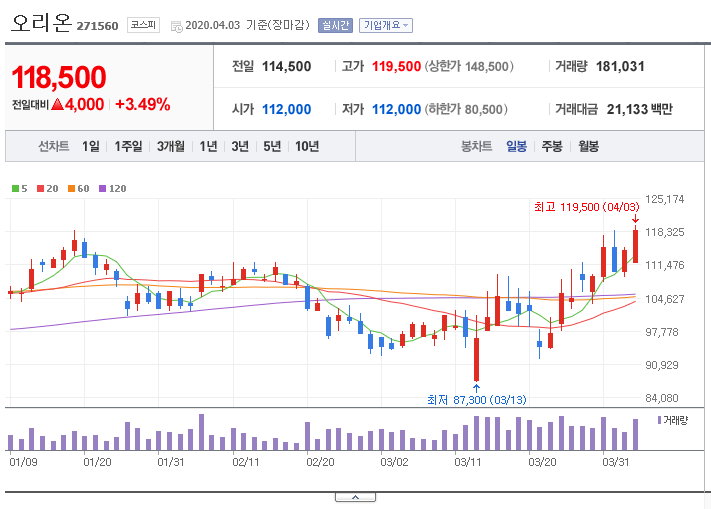
Task: Click the 실시간 real-time badge
Action: click(335, 25)
